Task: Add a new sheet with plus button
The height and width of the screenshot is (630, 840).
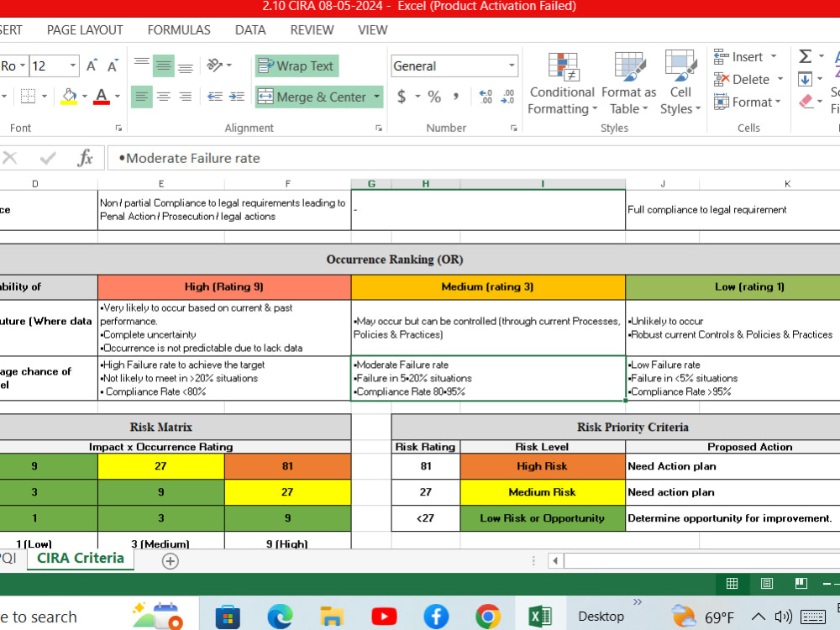Action: click(170, 561)
